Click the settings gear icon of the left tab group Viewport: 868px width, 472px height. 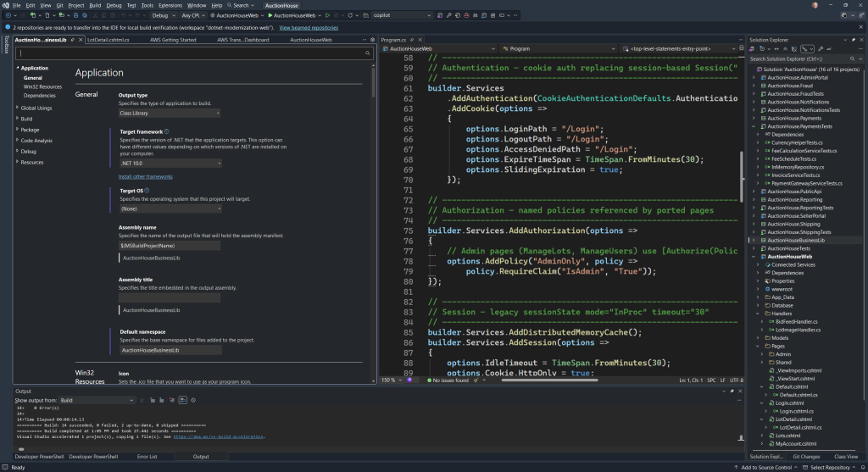pyautogui.click(x=373, y=40)
